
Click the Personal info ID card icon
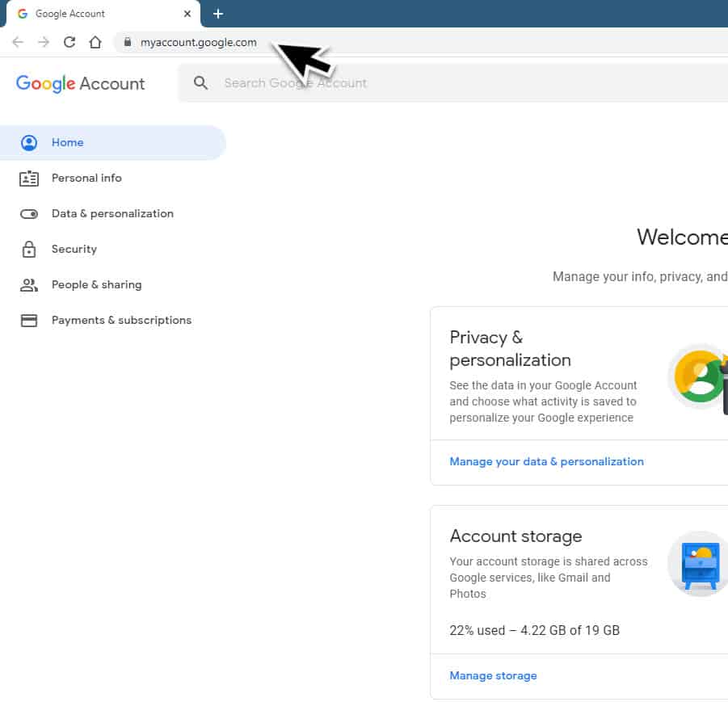(29, 179)
